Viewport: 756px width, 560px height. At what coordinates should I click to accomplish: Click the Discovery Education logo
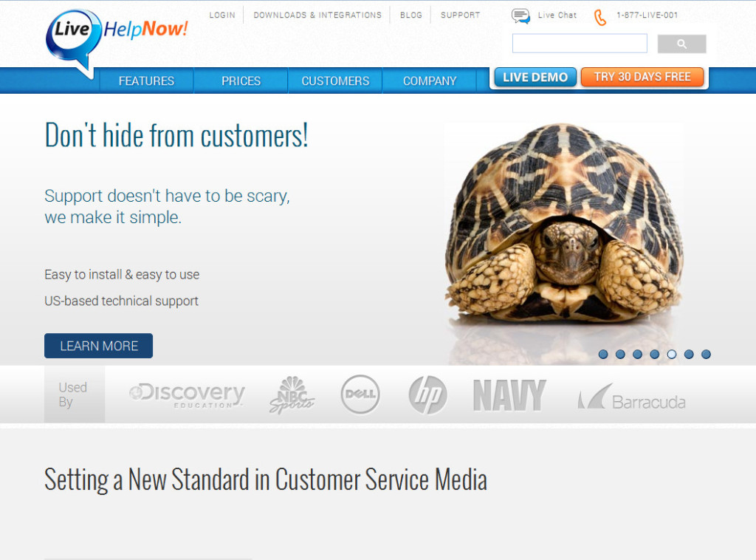point(187,395)
